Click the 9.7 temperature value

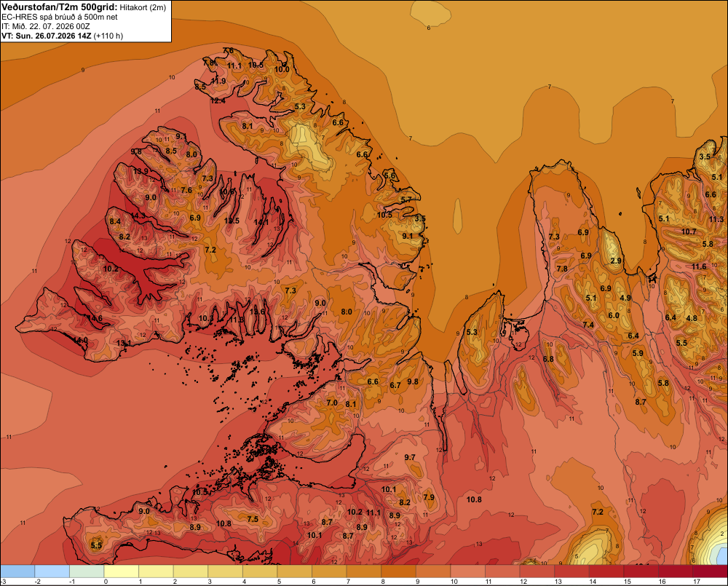point(410,457)
